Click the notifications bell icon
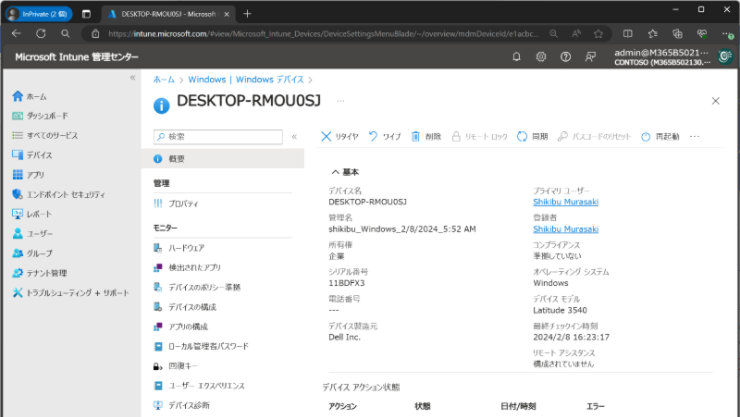740x417 pixels. click(516, 57)
